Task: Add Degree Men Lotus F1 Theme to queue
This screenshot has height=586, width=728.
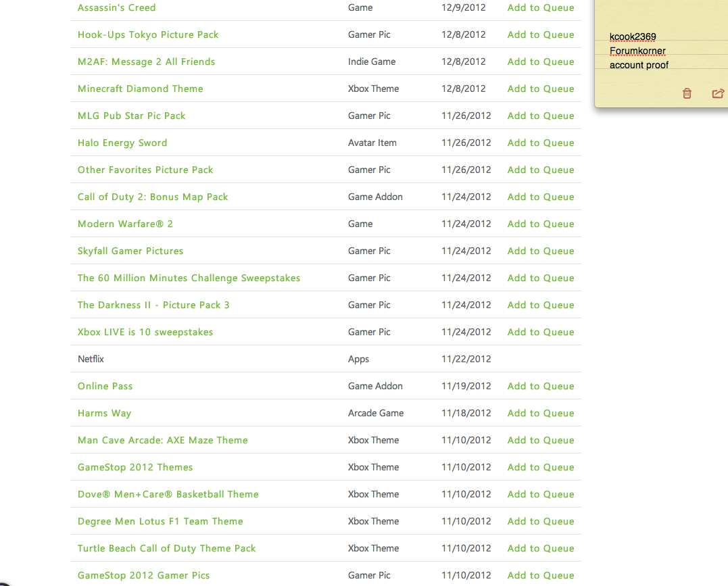Action: pyautogui.click(x=541, y=521)
